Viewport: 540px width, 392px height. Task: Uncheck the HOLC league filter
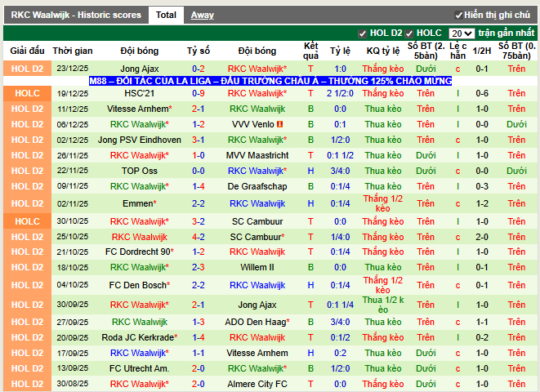click(x=408, y=33)
